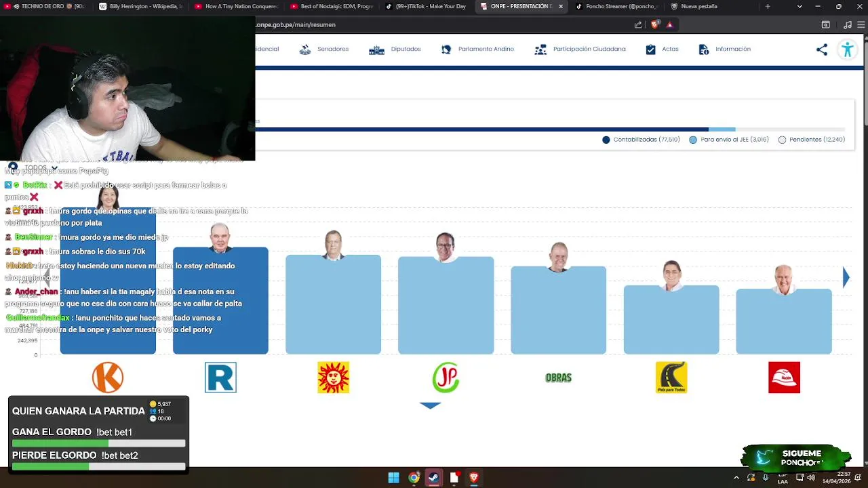Click the Contabilizadas legend marker
Viewport: 868px width, 488px height.
pyautogui.click(x=606, y=140)
